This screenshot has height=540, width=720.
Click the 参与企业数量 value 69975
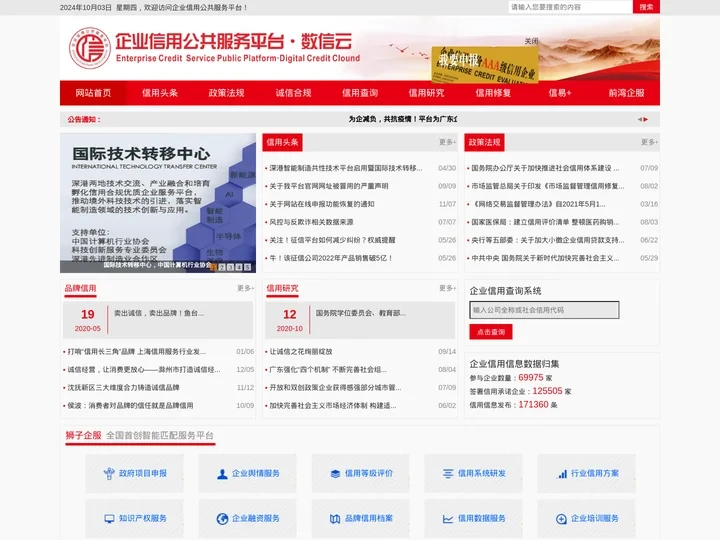coord(531,377)
